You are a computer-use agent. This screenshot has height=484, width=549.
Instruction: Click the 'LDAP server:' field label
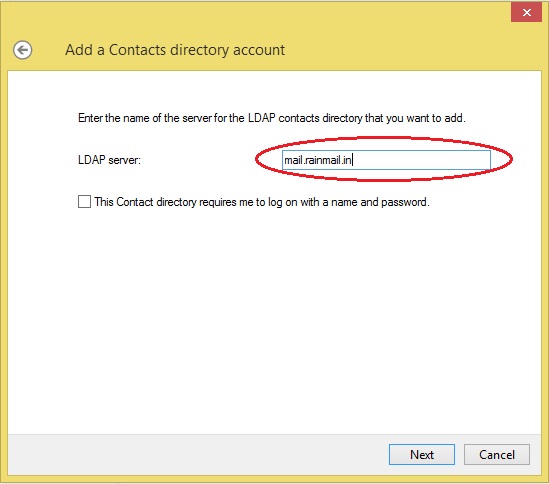[x=109, y=160]
